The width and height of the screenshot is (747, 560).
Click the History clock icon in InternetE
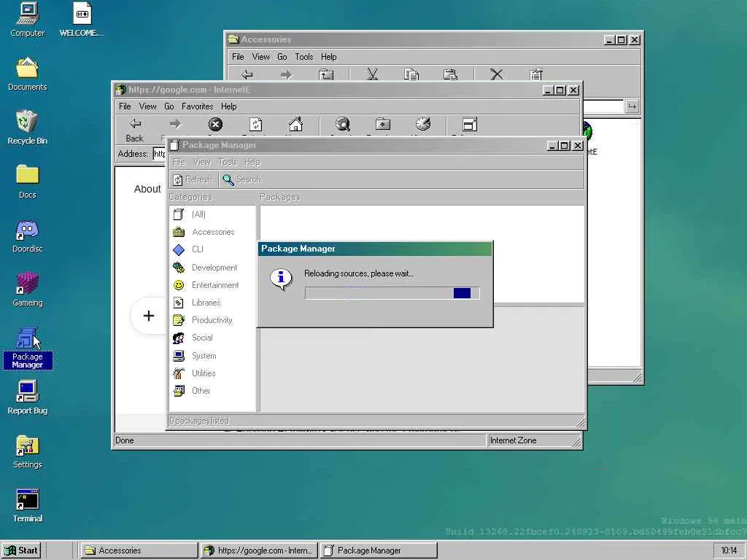[x=422, y=125]
